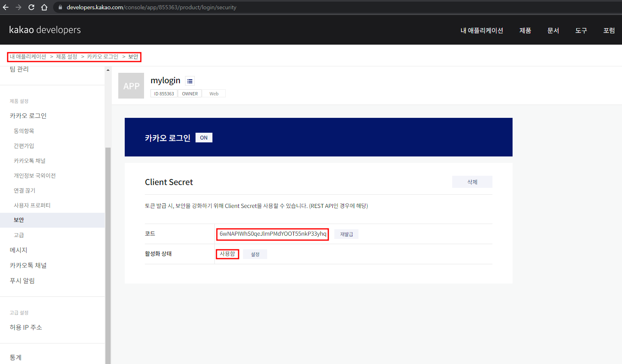622x364 pixels.
Task: Select highlighted 보안 sidebar item
Action: click(52, 220)
